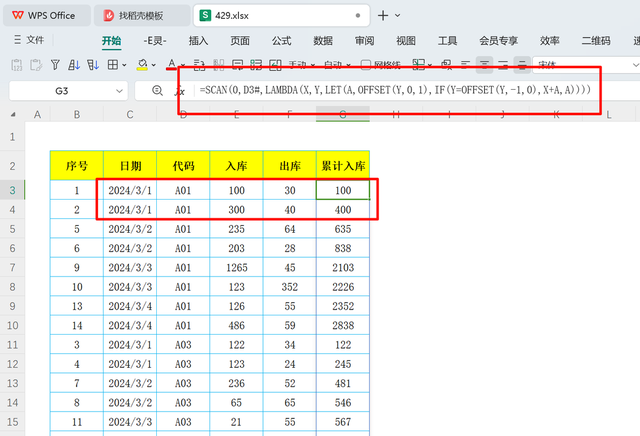This screenshot has height=436, width=640.
Task: Open the -E灵- ribbon tab
Action: 155,40
